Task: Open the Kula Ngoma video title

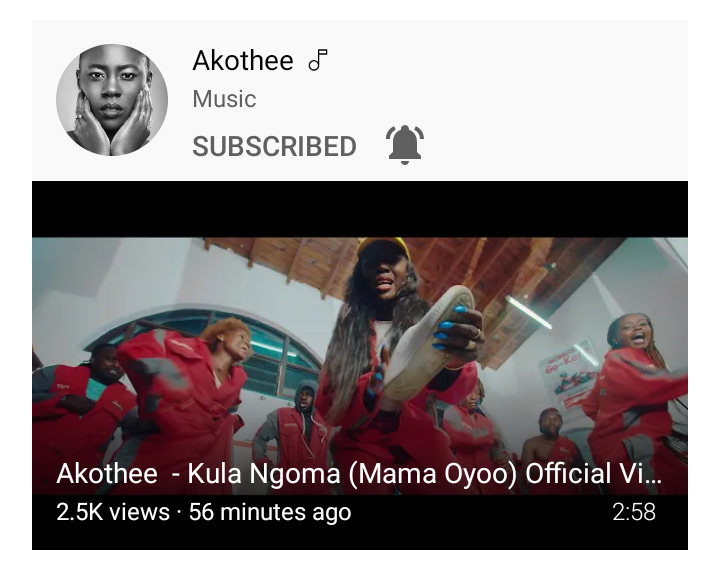Action: coord(359,473)
